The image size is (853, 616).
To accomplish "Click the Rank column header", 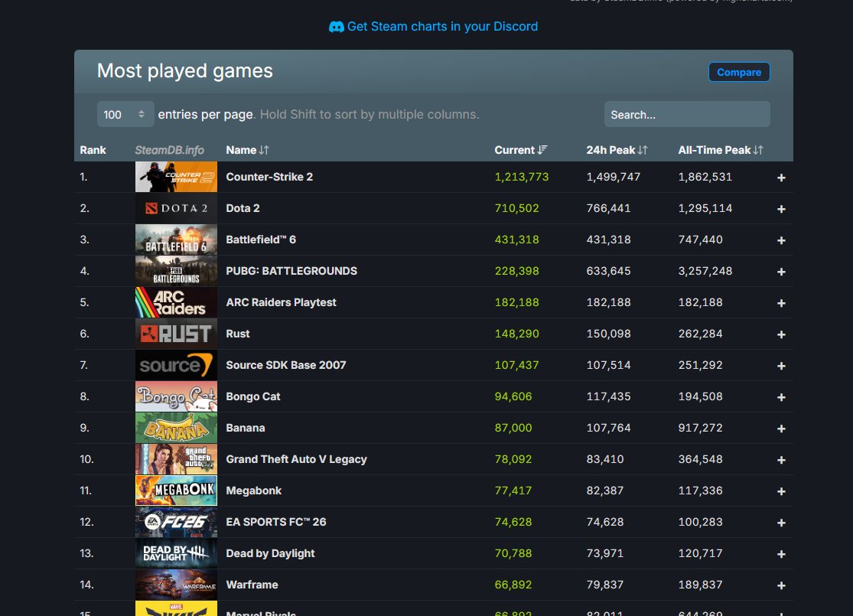I will pos(93,150).
